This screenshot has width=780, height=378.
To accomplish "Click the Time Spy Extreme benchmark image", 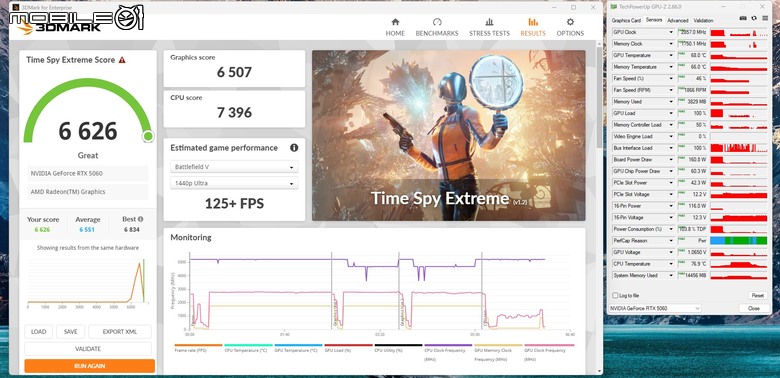I will click(x=449, y=135).
